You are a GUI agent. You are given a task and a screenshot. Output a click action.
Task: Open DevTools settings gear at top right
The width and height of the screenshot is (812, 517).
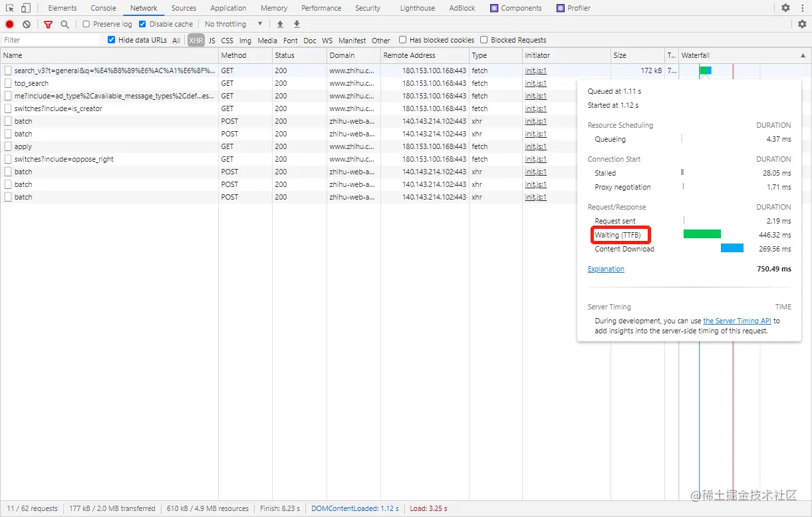785,8
